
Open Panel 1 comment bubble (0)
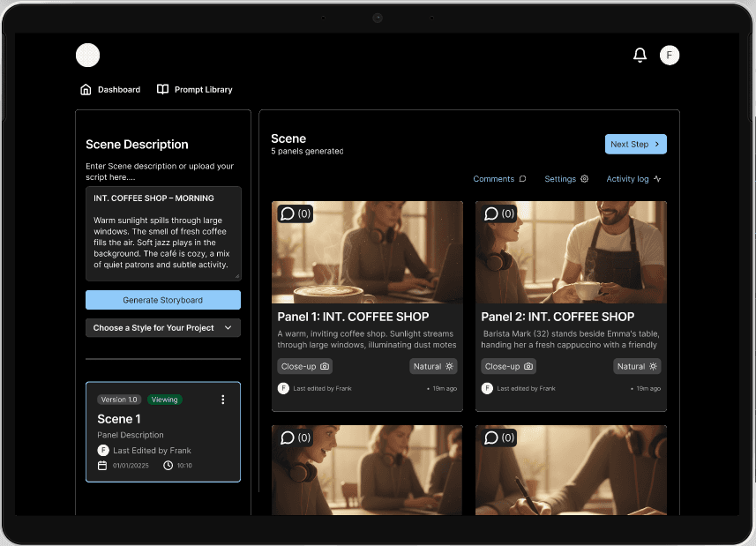[296, 213]
